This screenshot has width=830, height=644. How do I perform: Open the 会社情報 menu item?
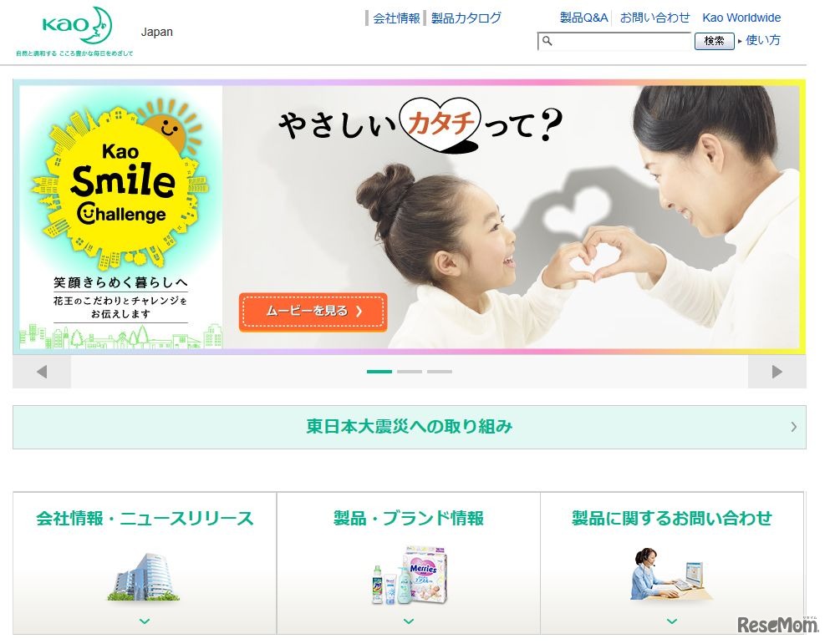(396, 18)
